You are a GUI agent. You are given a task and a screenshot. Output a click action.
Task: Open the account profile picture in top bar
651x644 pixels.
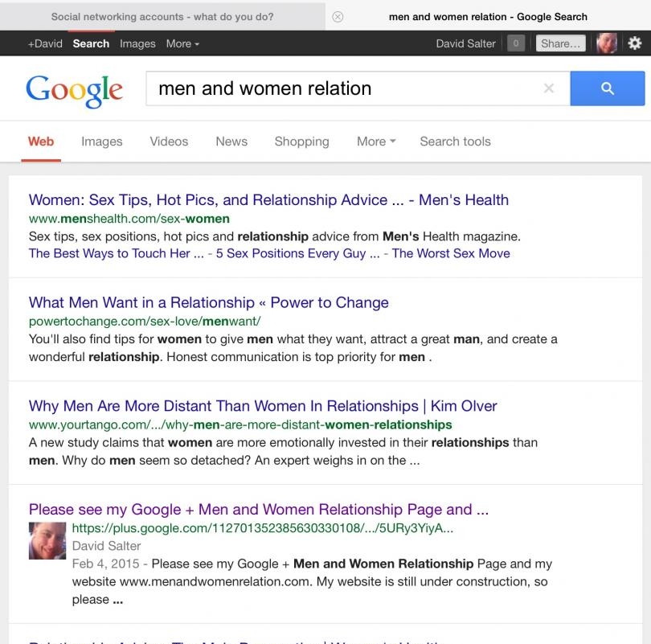click(607, 43)
